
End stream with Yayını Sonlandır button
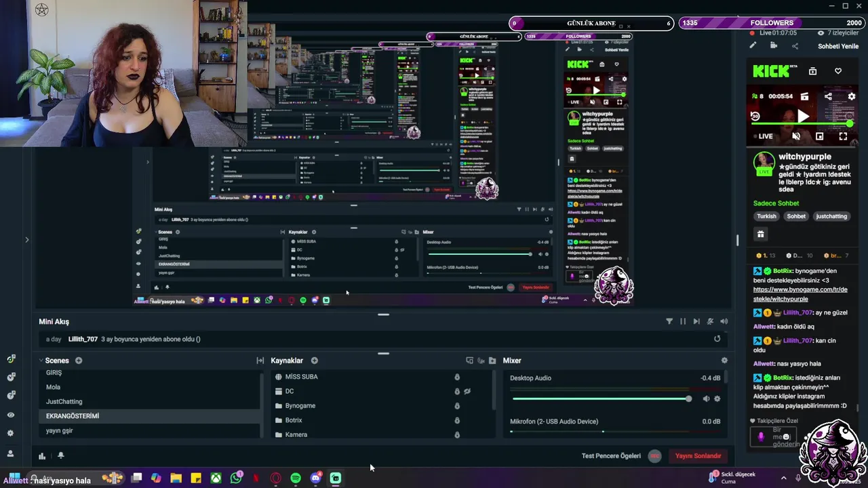tap(698, 456)
